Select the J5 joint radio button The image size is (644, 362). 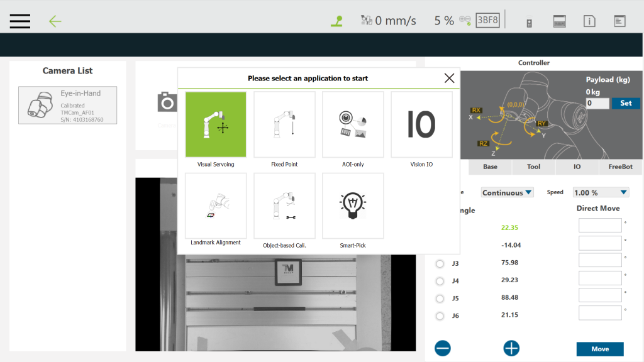tap(440, 298)
